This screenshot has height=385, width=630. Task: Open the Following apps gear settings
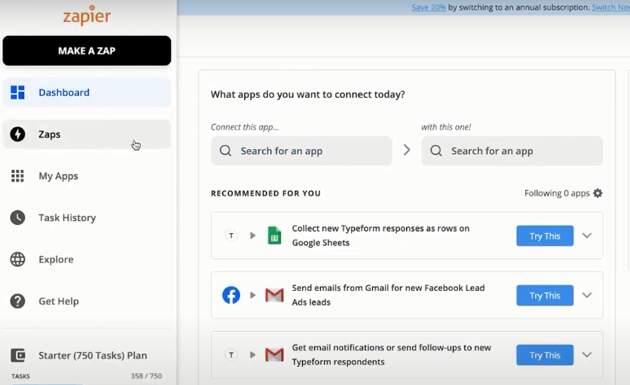[598, 193]
